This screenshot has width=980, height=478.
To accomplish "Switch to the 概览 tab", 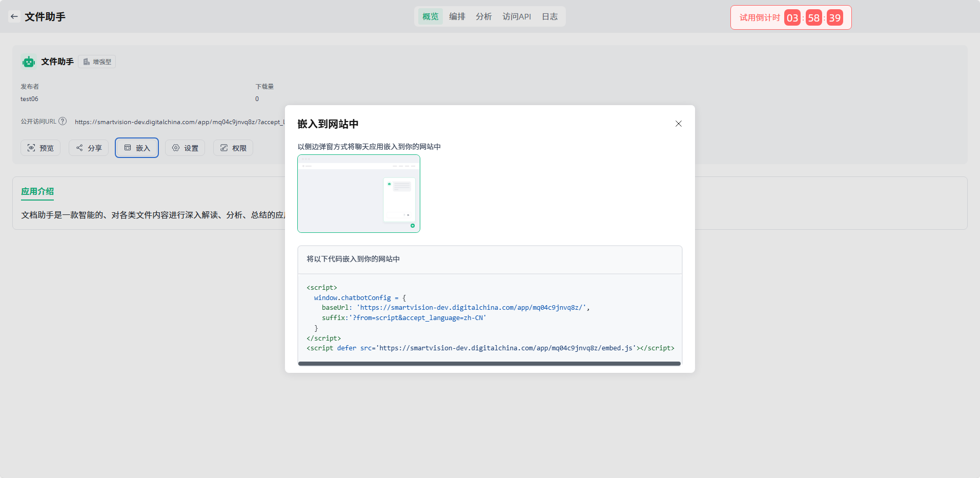I will point(430,16).
